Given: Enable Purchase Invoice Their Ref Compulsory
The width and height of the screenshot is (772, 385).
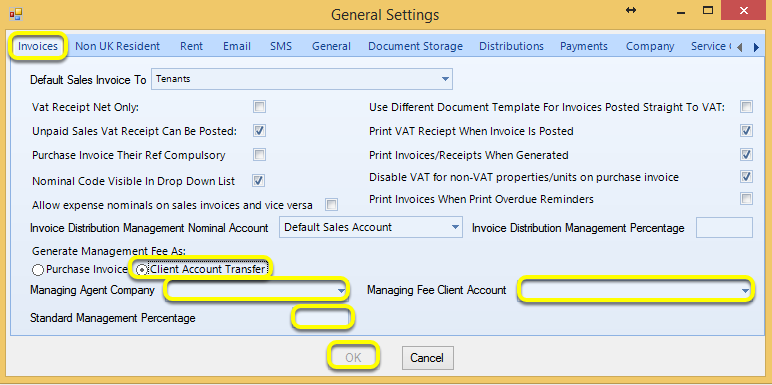Looking at the screenshot, I should point(259,155).
